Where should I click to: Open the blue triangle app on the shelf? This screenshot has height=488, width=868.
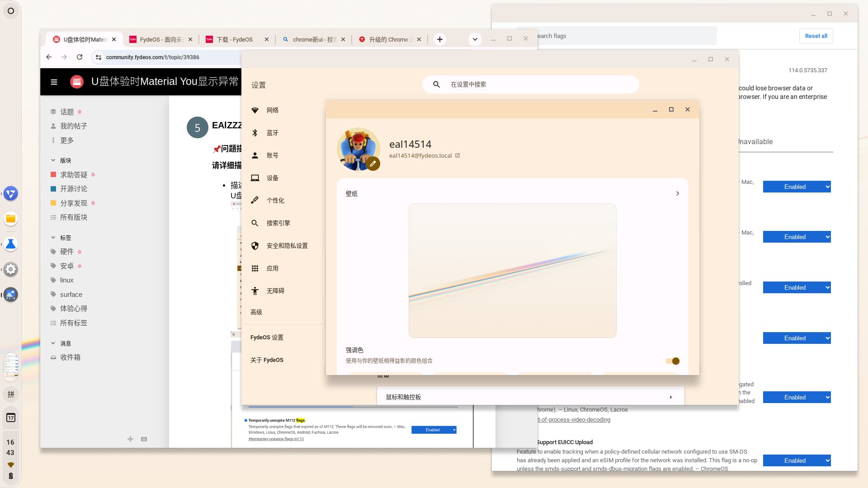(x=11, y=194)
